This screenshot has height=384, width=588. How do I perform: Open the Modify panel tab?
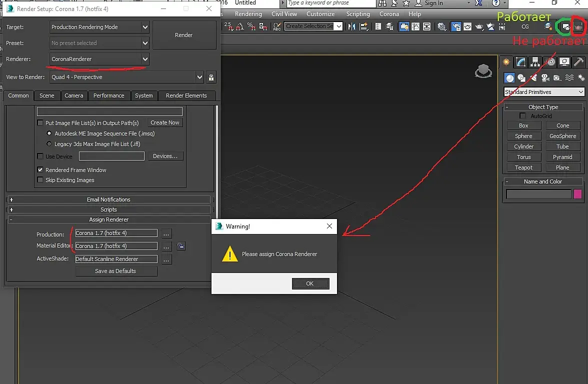(521, 62)
